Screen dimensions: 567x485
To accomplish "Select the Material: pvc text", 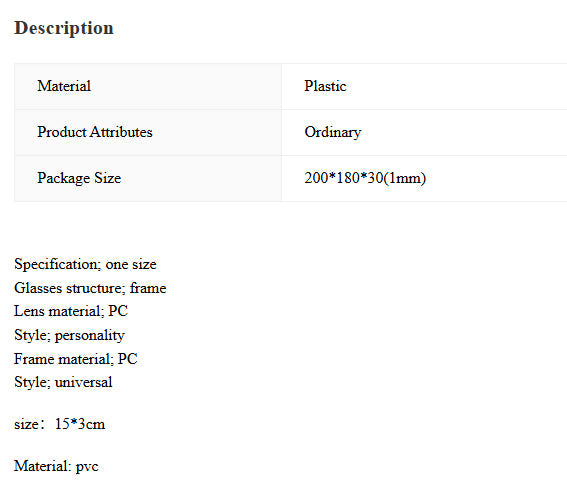I will (56, 466).
